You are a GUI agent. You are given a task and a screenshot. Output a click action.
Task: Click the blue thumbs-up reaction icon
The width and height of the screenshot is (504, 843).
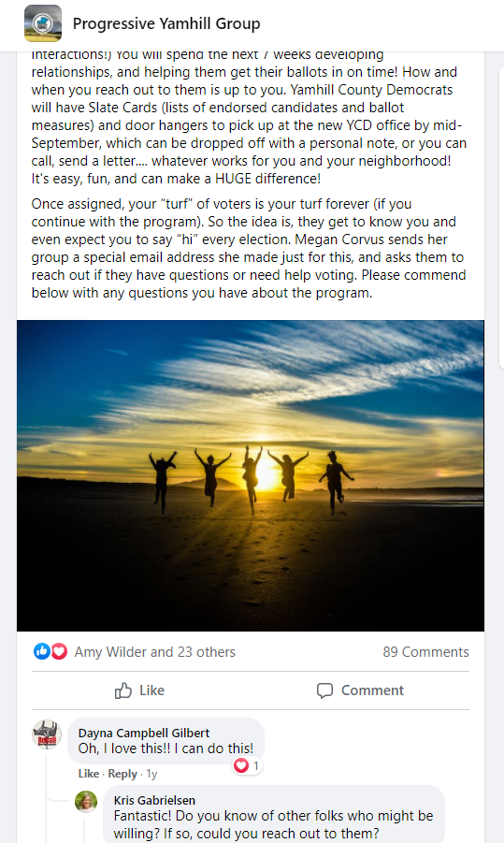(41, 651)
